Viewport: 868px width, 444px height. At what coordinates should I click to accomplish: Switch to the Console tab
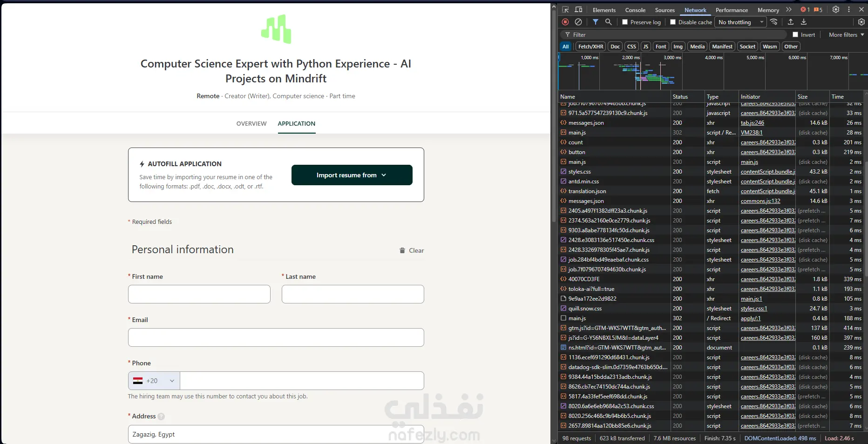coord(635,10)
